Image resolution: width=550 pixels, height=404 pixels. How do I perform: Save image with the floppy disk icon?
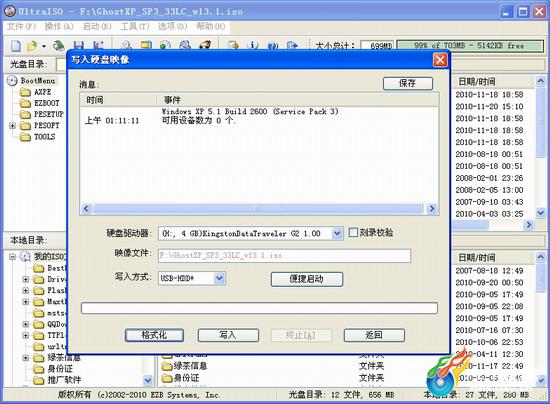[x=79, y=45]
